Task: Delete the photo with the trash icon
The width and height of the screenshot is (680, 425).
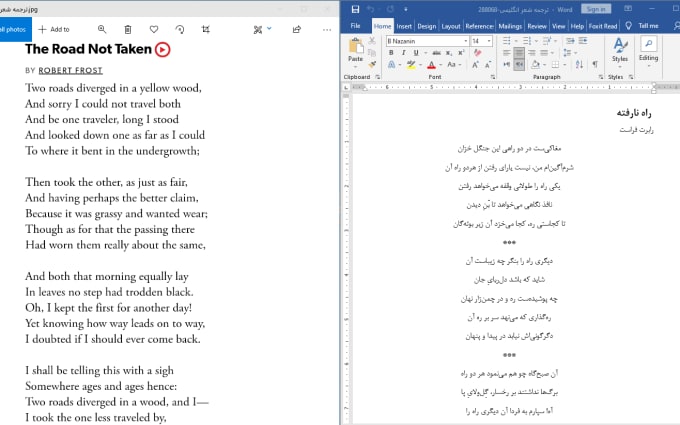Action: coord(128,29)
